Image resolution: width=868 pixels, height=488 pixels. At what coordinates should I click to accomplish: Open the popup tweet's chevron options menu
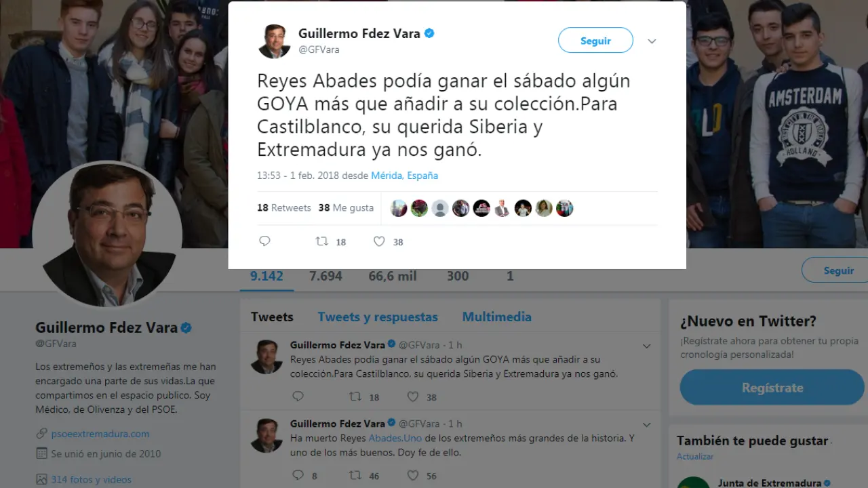652,41
